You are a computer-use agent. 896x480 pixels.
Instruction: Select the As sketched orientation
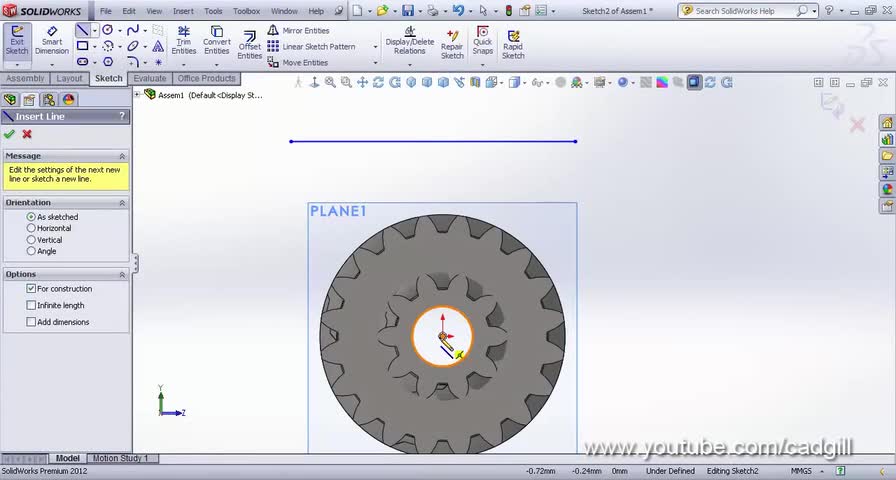tap(31, 217)
